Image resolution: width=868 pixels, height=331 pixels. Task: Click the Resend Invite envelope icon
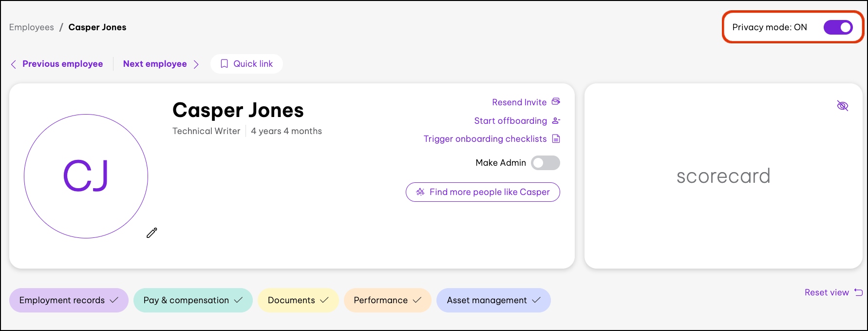tap(556, 102)
